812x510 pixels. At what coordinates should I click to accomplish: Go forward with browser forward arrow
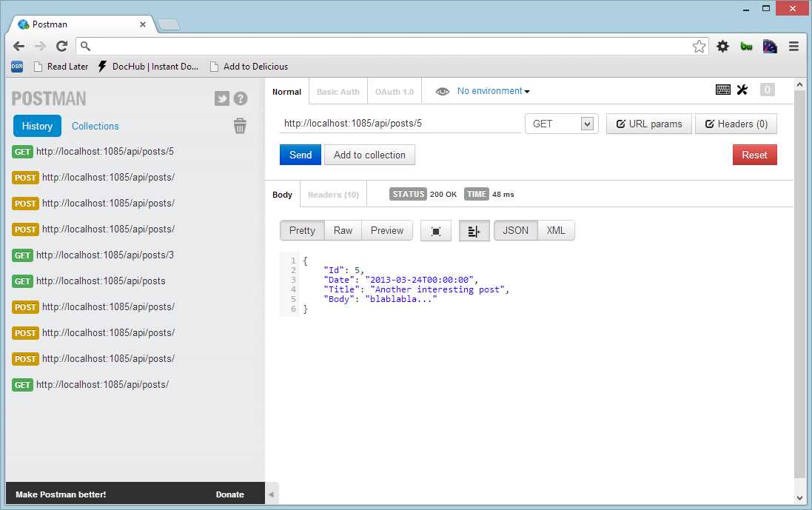pos(41,46)
